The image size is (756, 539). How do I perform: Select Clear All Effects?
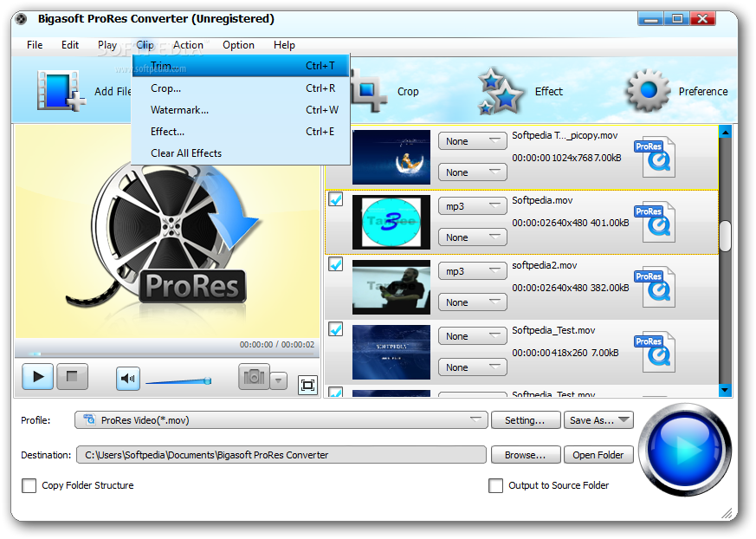click(241, 153)
